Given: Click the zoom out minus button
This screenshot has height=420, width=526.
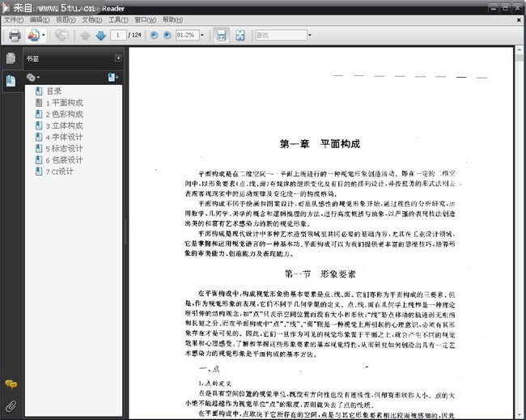Looking at the screenshot, I should click(x=153, y=36).
